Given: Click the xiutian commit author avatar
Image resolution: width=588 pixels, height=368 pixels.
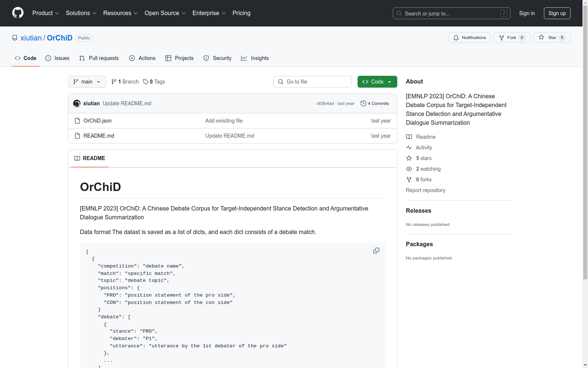Looking at the screenshot, I should (x=77, y=103).
